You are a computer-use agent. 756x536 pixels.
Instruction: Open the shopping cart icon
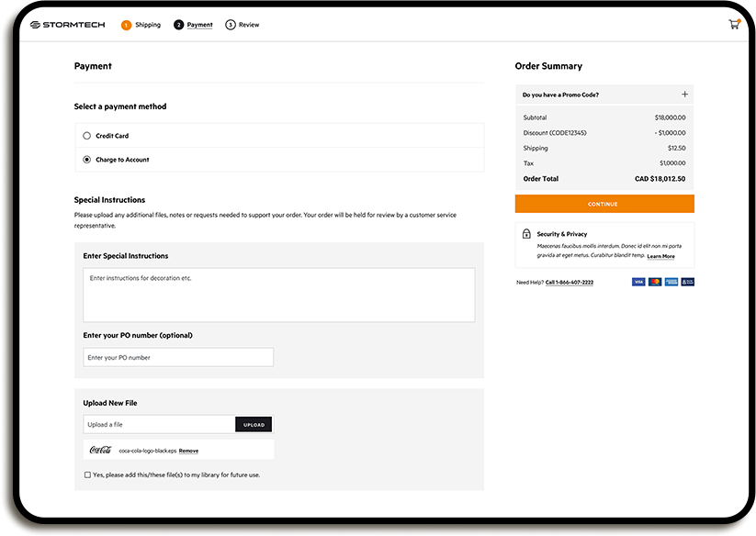point(733,23)
